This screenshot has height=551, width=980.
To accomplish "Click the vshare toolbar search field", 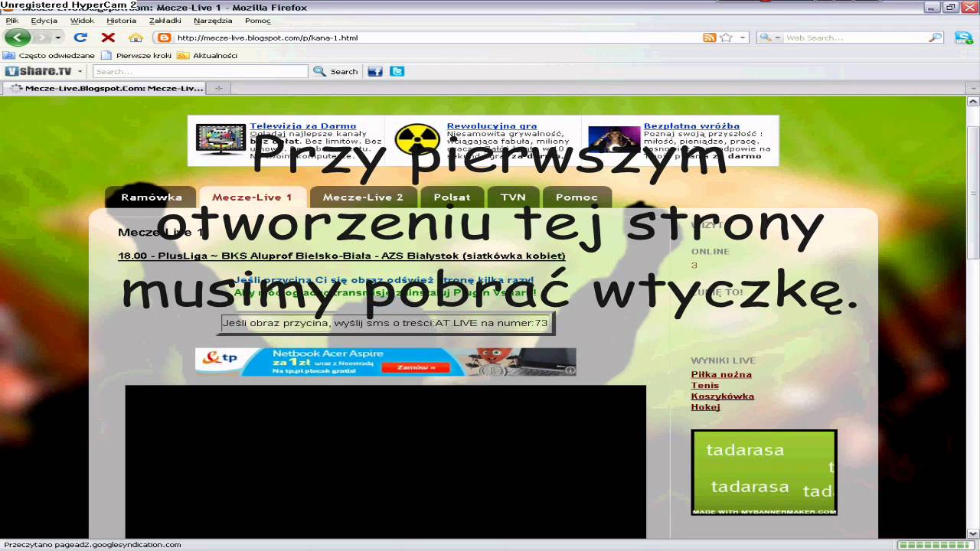I will click(200, 71).
